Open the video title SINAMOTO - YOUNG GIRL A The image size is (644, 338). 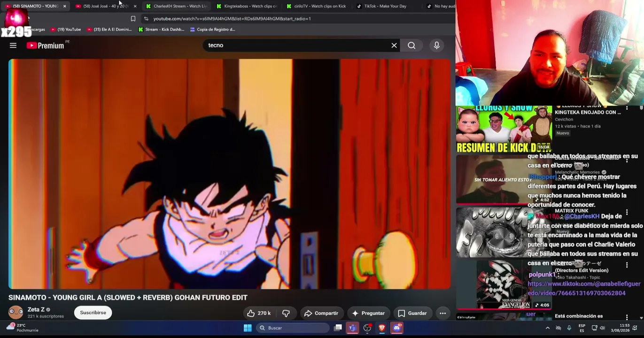128,298
